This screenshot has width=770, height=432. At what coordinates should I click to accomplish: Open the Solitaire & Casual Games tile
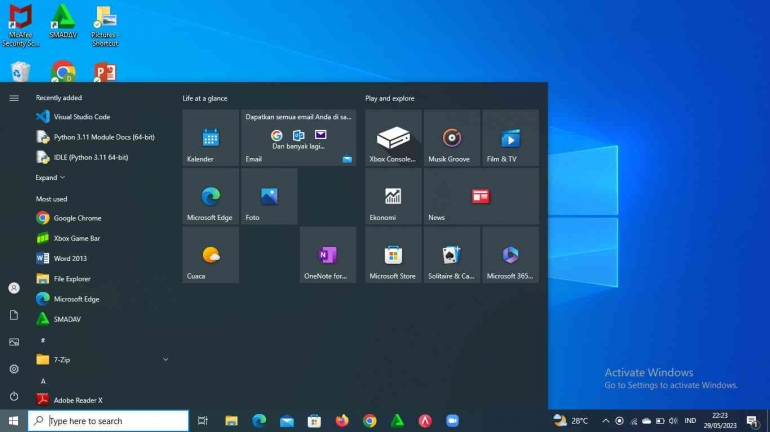pos(452,255)
